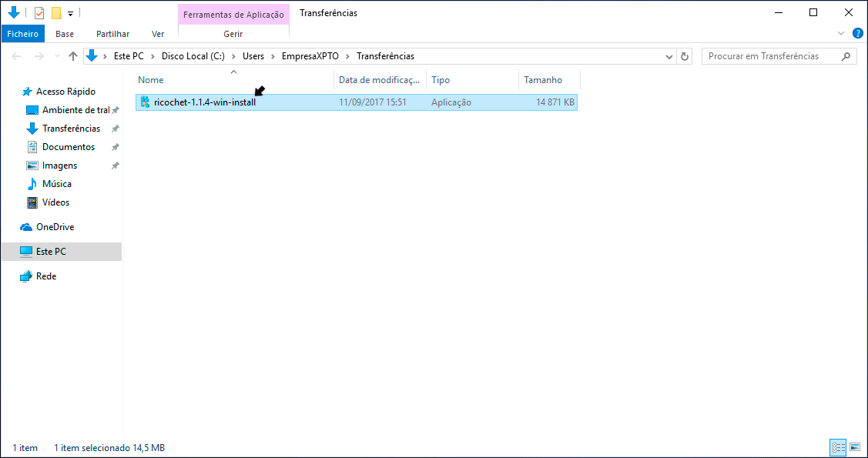Sort by Data de modificação column header
The width and height of the screenshot is (868, 458).
tap(380, 80)
